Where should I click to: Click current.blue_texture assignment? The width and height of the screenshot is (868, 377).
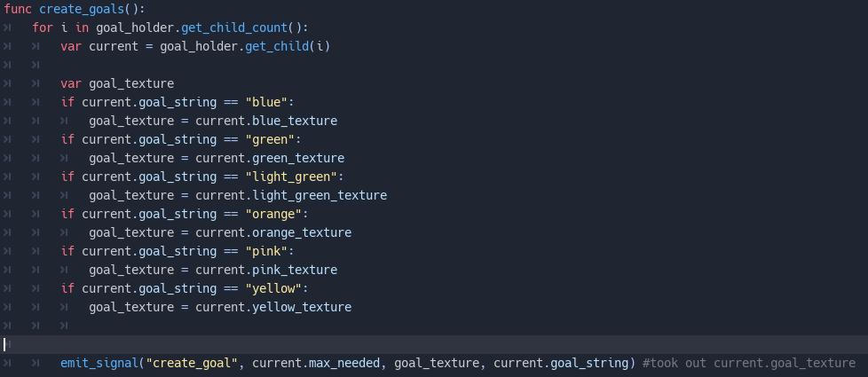pyautogui.click(x=266, y=121)
